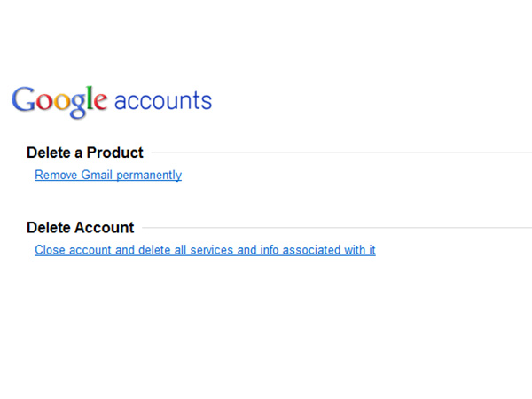The image size is (532, 399).
Task: Click the red letter e in Google logo
Action: pyautogui.click(x=102, y=103)
